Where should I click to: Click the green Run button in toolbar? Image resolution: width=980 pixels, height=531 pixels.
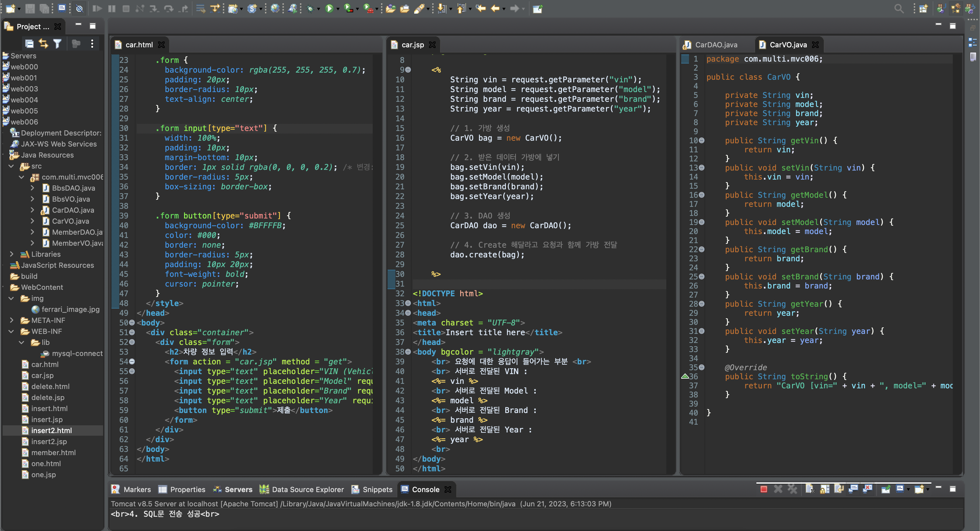[x=329, y=8]
